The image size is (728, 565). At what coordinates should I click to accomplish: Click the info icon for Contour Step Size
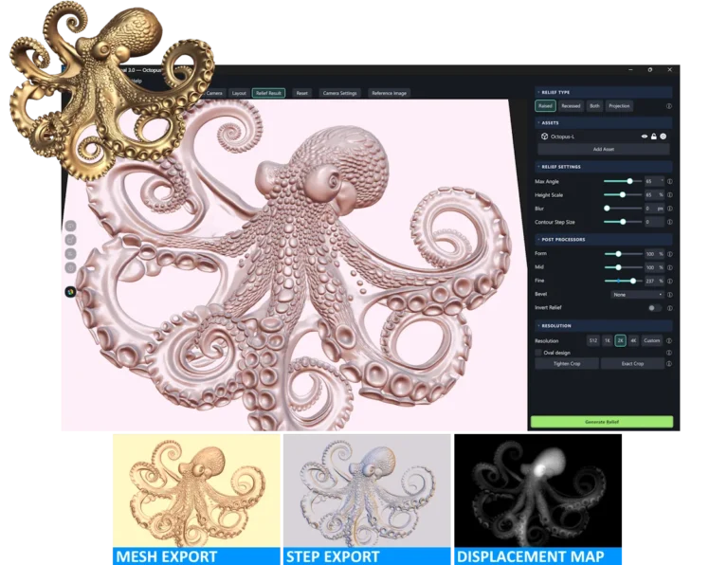[x=669, y=222]
